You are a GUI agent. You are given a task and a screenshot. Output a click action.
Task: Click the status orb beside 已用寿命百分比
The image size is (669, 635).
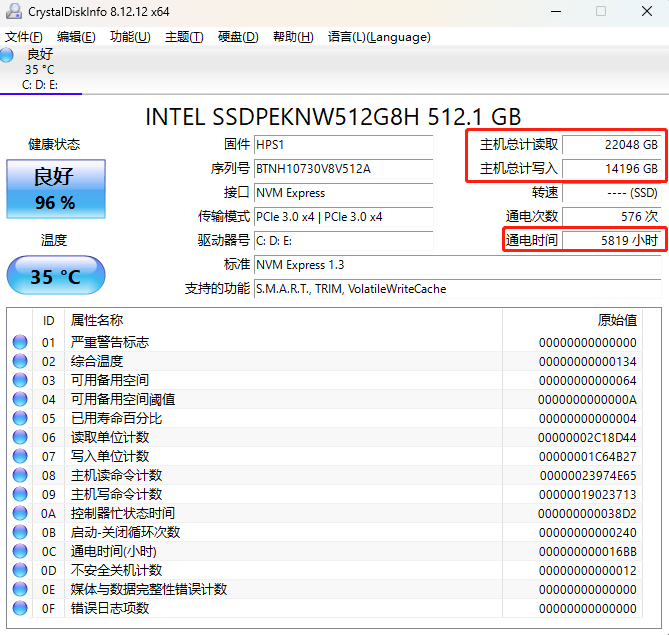(x=20, y=418)
